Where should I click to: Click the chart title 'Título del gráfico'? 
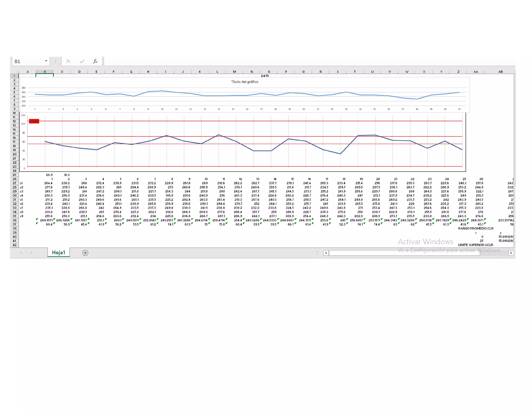tap(244, 82)
